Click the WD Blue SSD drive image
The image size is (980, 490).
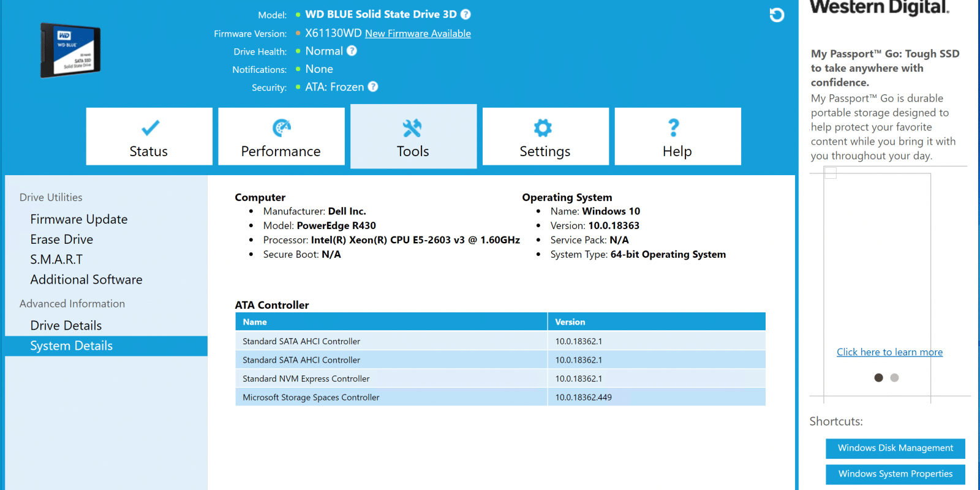click(70, 50)
